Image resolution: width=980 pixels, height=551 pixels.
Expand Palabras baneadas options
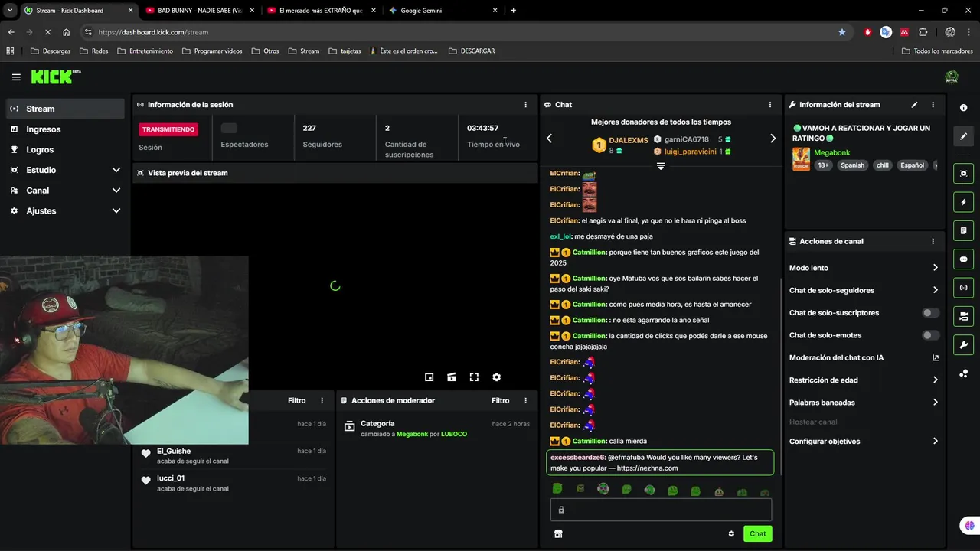coord(864,403)
